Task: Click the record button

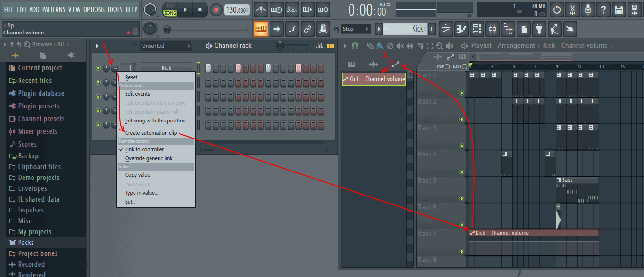Action: (216, 10)
